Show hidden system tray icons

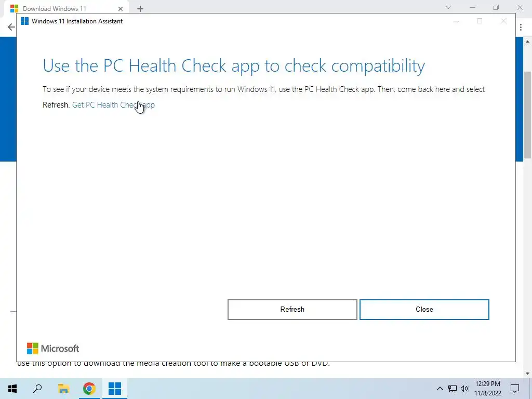(x=440, y=389)
